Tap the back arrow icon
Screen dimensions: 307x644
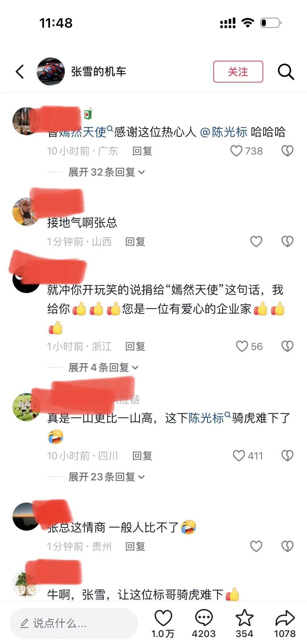tap(20, 72)
